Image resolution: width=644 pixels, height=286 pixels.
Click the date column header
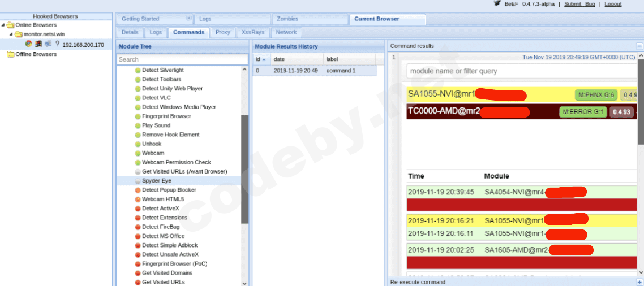(297, 59)
